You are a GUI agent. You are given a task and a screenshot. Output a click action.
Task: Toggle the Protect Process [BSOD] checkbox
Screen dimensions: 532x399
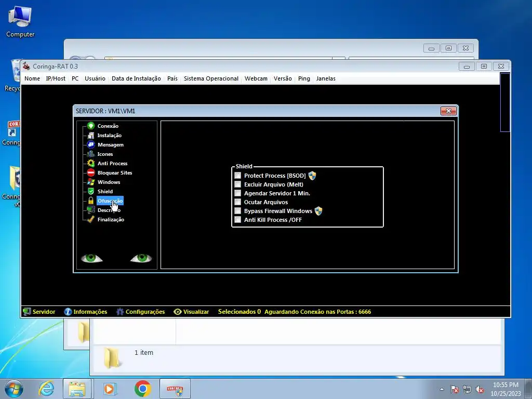click(x=238, y=176)
